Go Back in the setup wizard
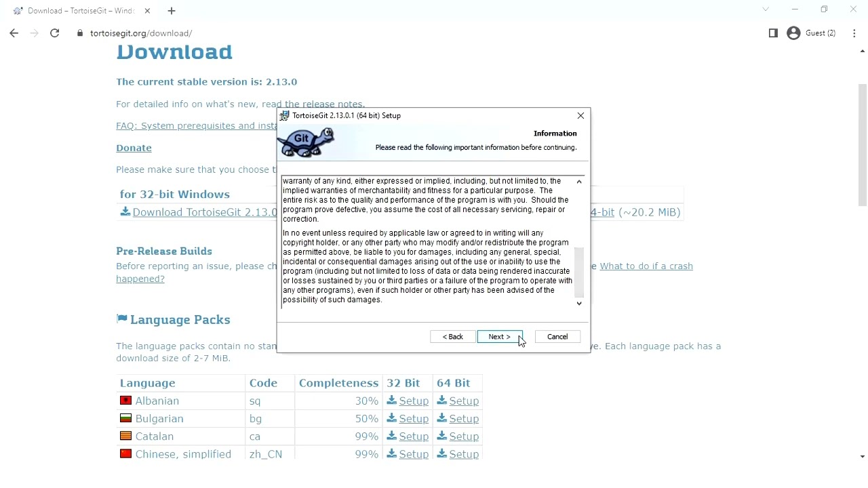The height and width of the screenshot is (488, 868). tap(453, 337)
